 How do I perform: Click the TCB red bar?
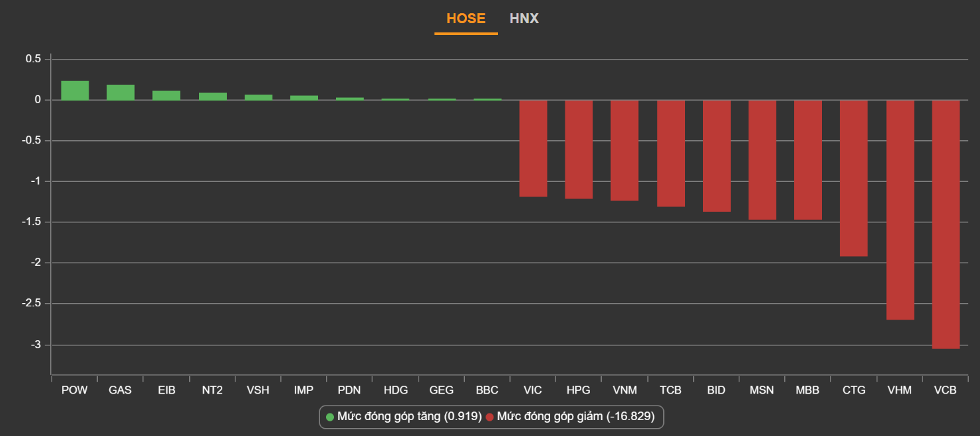pyautogui.click(x=671, y=153)
